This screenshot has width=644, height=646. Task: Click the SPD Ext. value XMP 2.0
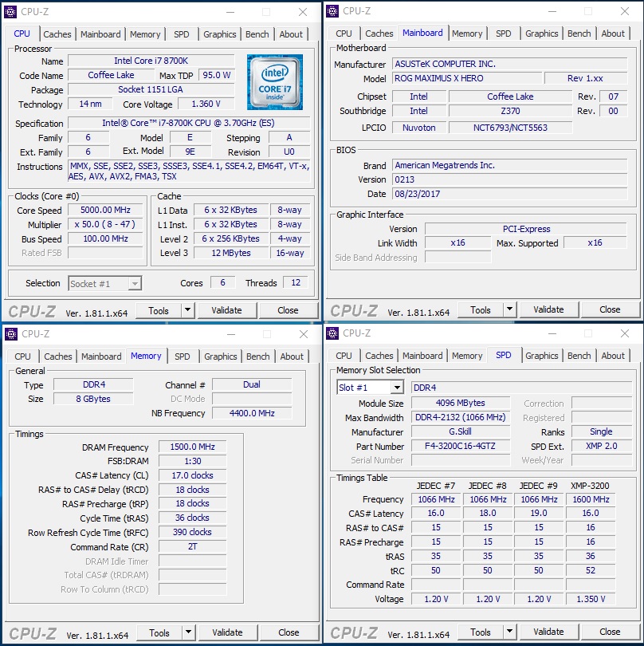602,446
